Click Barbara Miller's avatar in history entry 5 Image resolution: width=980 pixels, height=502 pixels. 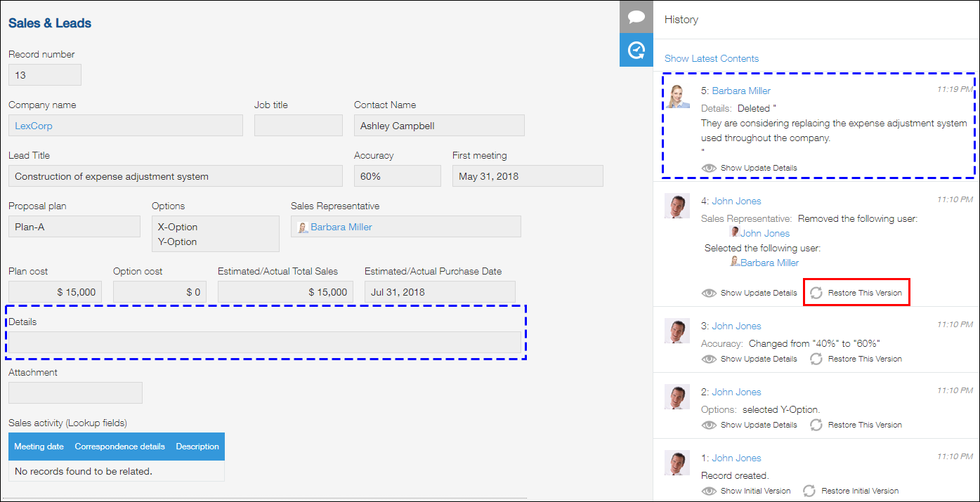point(677,96)
